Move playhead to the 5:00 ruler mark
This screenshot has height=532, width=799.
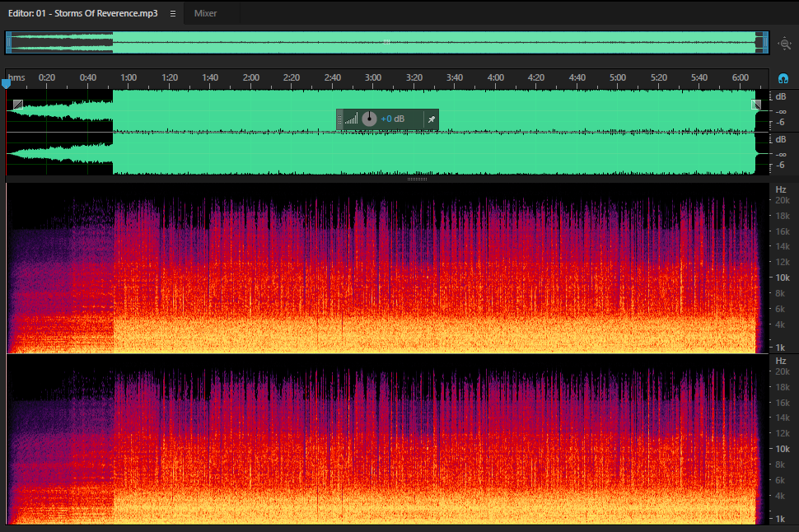coord(618,78)
